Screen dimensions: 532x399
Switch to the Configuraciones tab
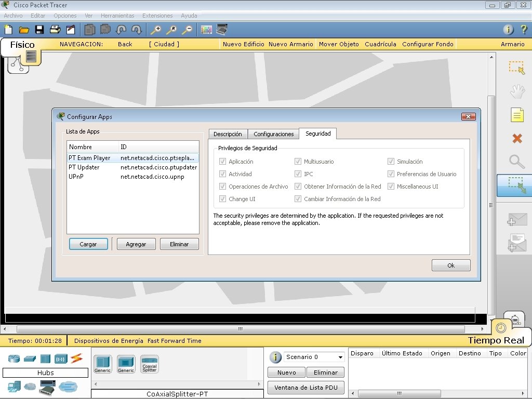point(273,134)
